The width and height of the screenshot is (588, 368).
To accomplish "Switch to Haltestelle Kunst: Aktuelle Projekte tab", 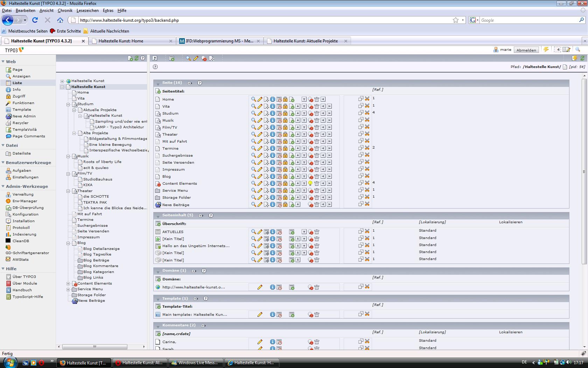I will point(306,41).
